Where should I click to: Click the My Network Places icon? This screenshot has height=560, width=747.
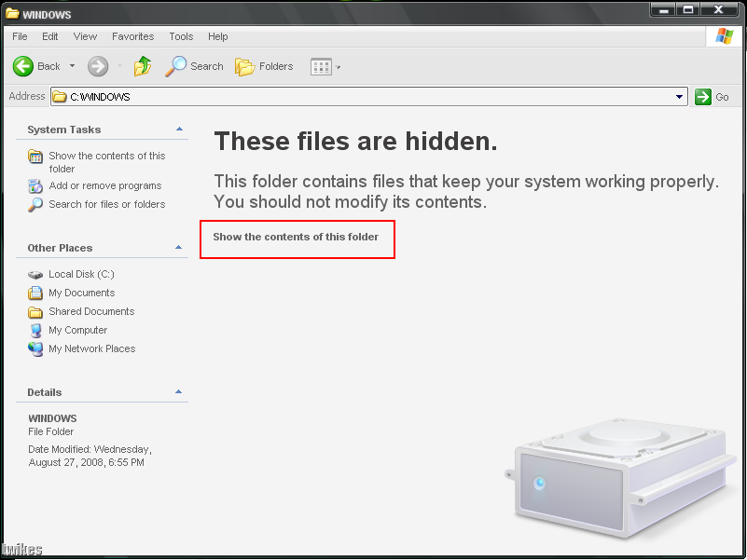coord(35,349)
